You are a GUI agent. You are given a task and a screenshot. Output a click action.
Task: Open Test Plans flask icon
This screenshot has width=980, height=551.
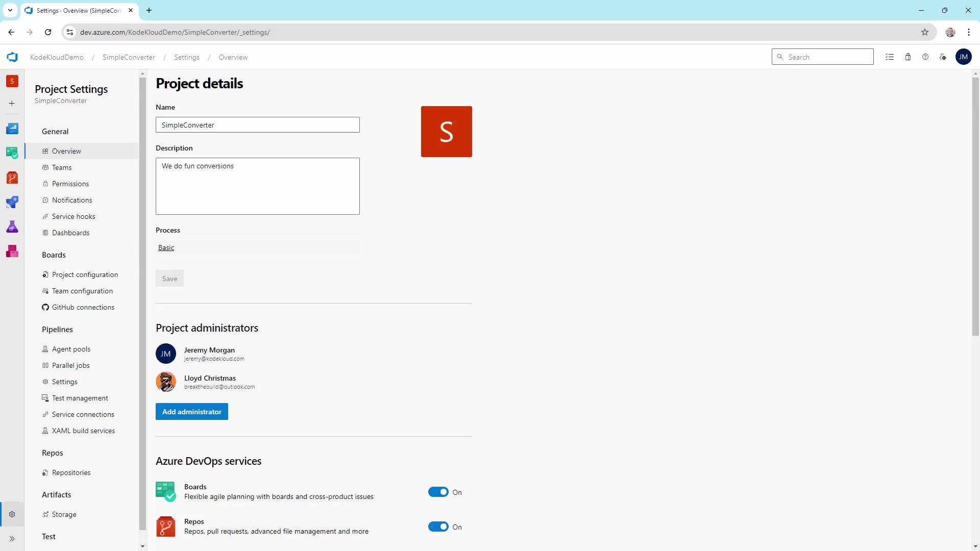pyautogui.click(x=12, y=227)
